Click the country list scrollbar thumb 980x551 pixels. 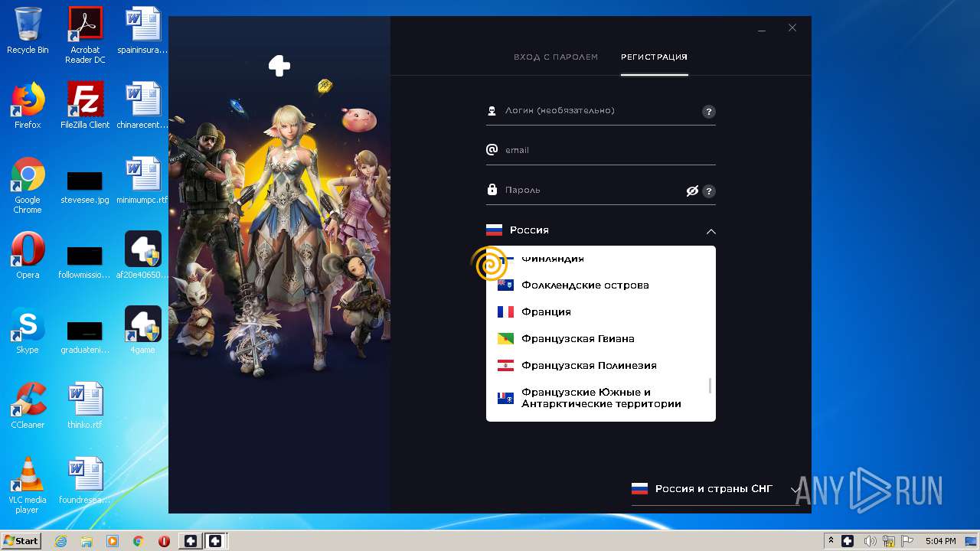(x=710, y=386)
